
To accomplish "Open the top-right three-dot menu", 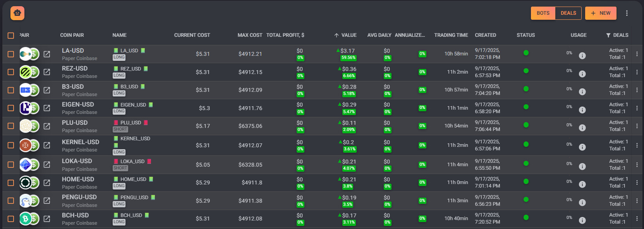I will tap(627, 13).
